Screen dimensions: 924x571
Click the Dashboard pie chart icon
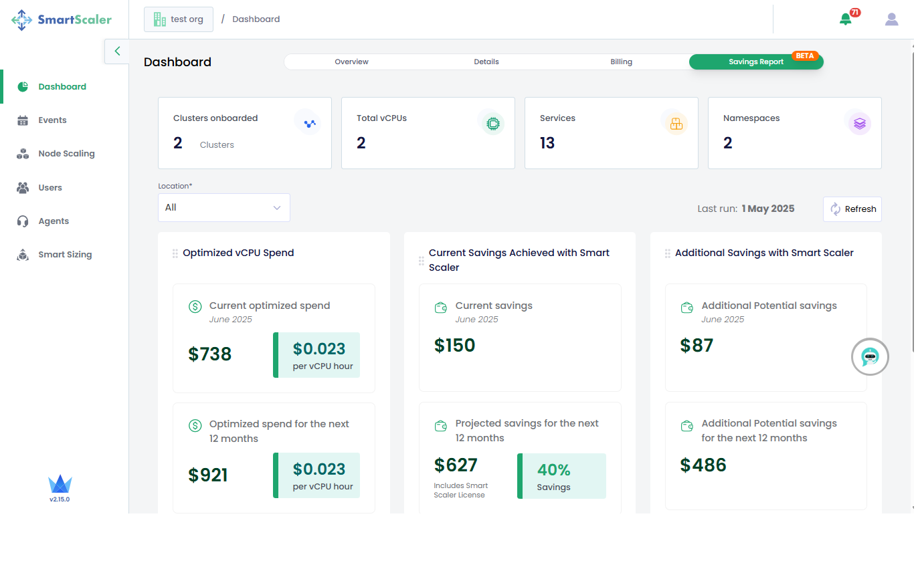[x=23, y=87]
